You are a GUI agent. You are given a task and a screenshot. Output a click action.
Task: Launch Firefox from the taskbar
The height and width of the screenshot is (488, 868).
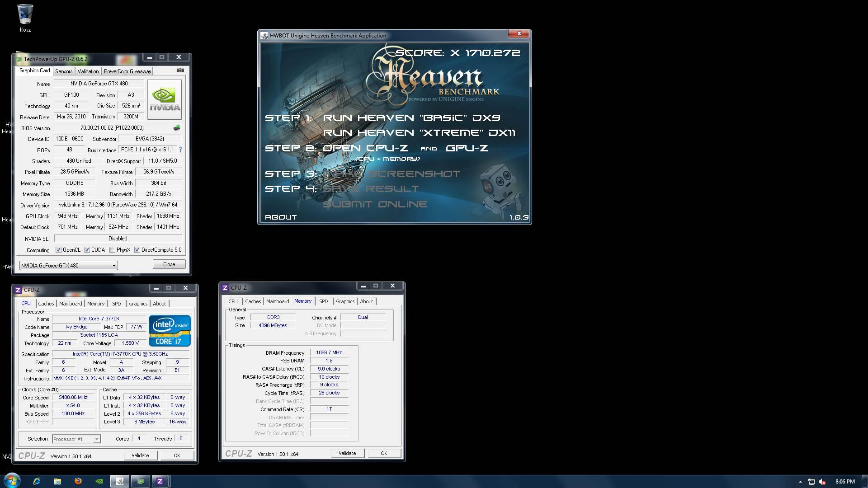pyautogui.click(x=78, y=481)
